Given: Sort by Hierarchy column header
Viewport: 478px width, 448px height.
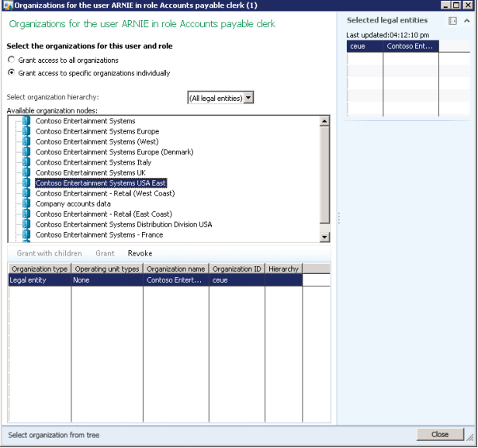Looking at the screenshot, I should point(283,269).
